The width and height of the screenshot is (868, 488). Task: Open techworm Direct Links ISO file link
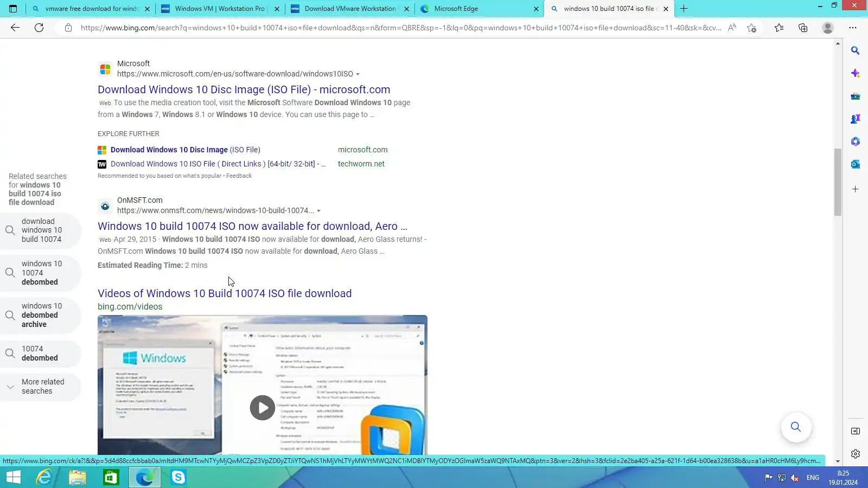(218, 164)
